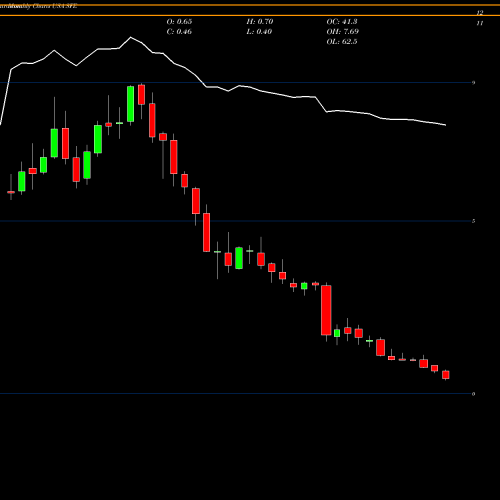This screenshot has height=500, width=500.
Task: Click the OH: 7.69 statistic
Action: click(x=342, y=32)
